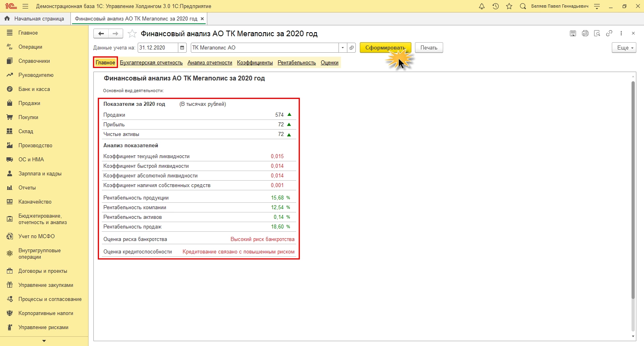Switch to Рентабельность tab
Screen dimensions: 644x346
tap(297, 62)
